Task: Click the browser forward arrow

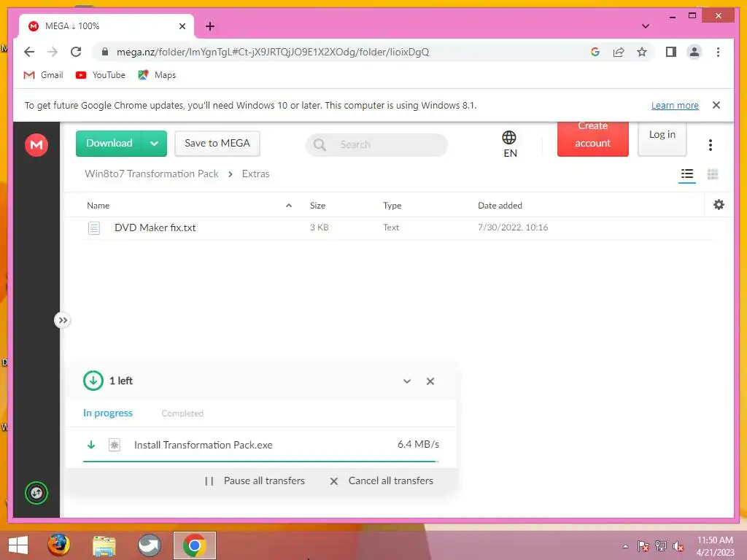Action: 53,52
